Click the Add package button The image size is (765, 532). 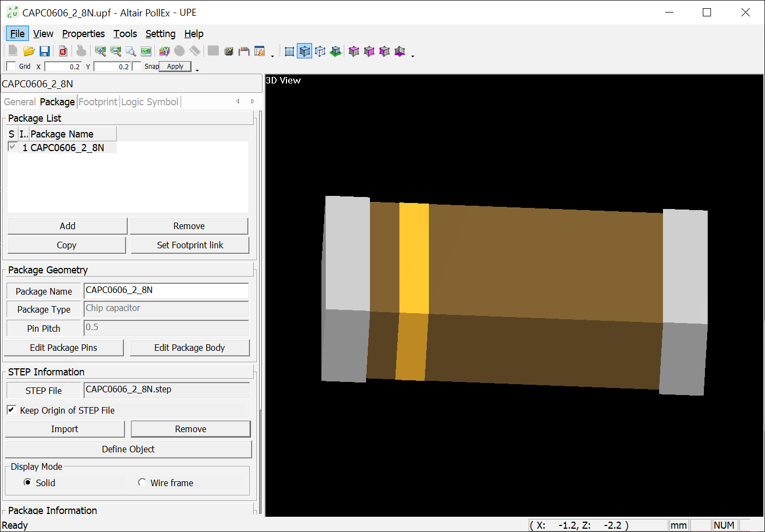coord(67,226)
